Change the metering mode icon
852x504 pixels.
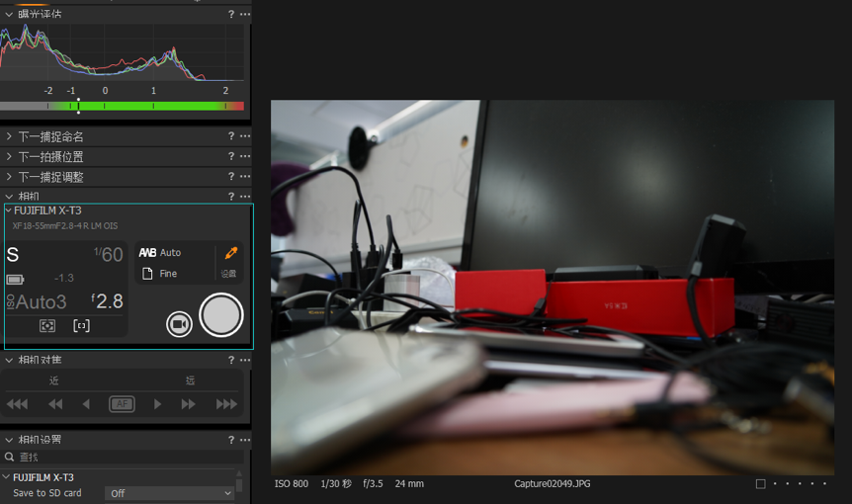click(x=47, y=325)
